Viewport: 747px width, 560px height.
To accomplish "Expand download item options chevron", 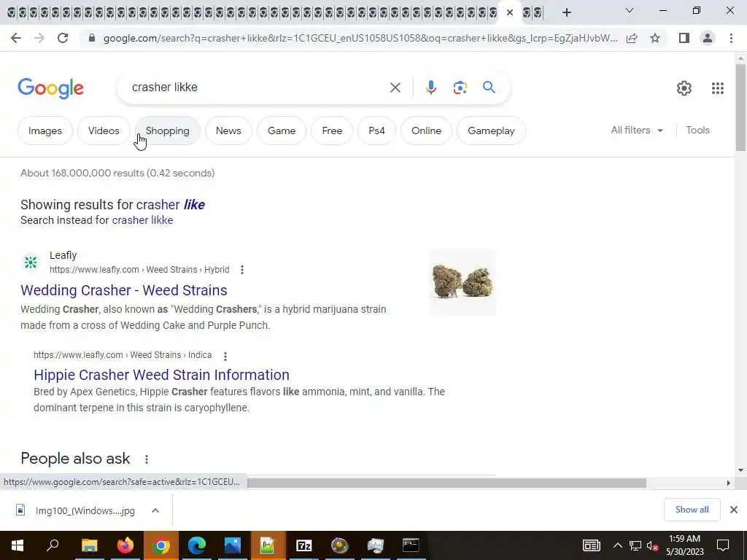I will [155, 510].
